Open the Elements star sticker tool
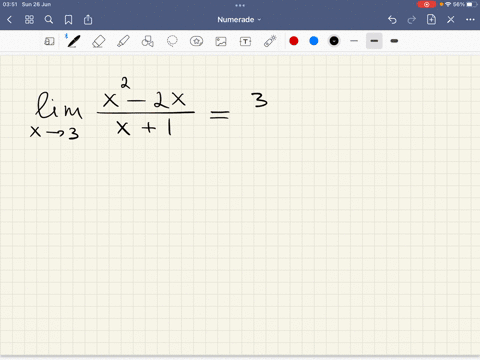The image size is (480, 360). [196, 41]
